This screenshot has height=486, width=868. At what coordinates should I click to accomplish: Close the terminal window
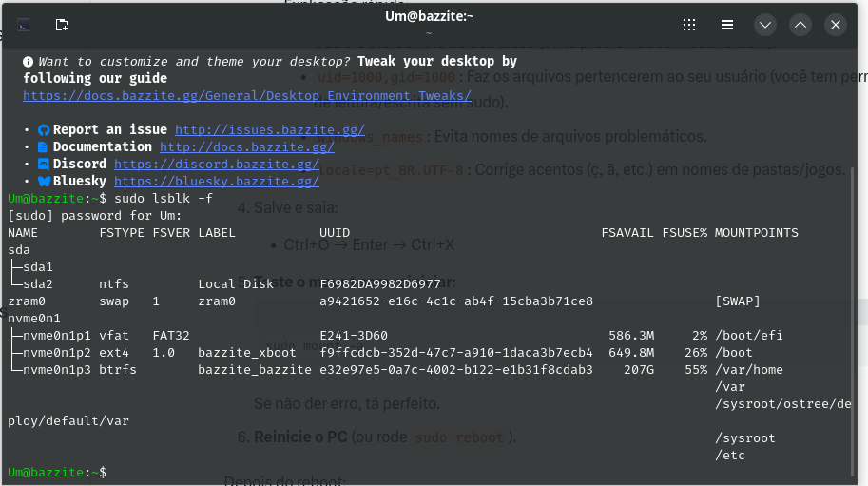[x=836, y=25]
